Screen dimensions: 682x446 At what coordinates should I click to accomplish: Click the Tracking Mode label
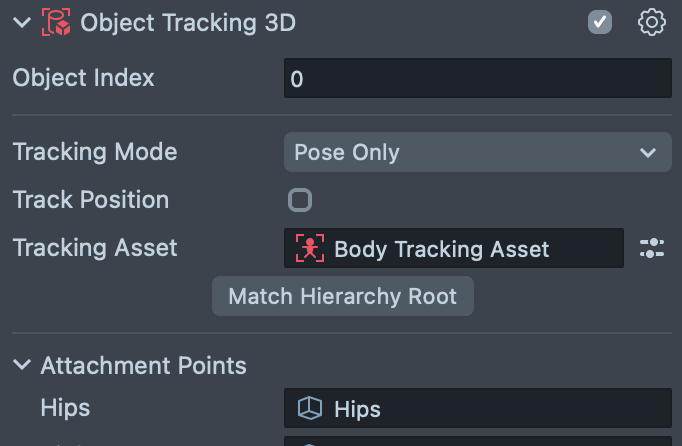coord(95,152)
